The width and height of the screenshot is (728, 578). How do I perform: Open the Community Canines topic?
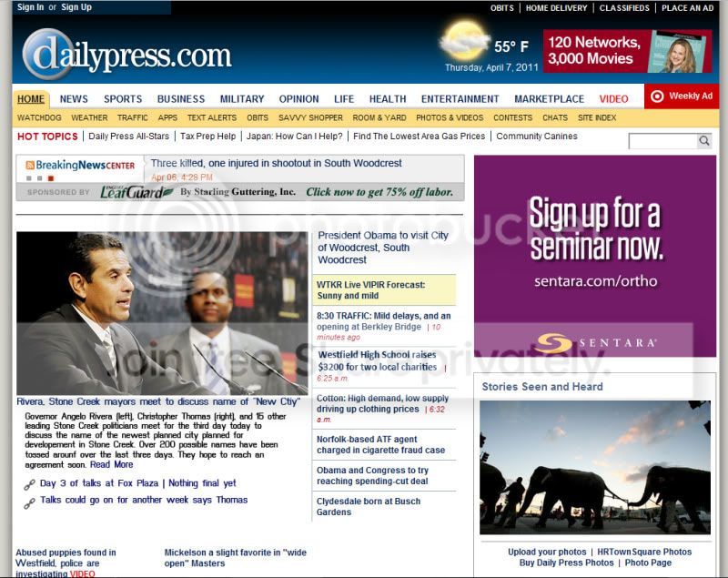pyautogui.click(x=537, y=136)
